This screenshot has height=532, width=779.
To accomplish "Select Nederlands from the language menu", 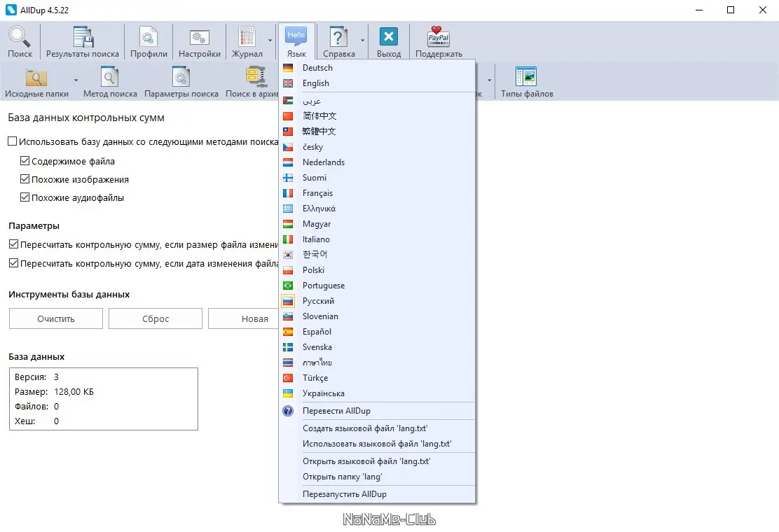I will coord(377,162).
